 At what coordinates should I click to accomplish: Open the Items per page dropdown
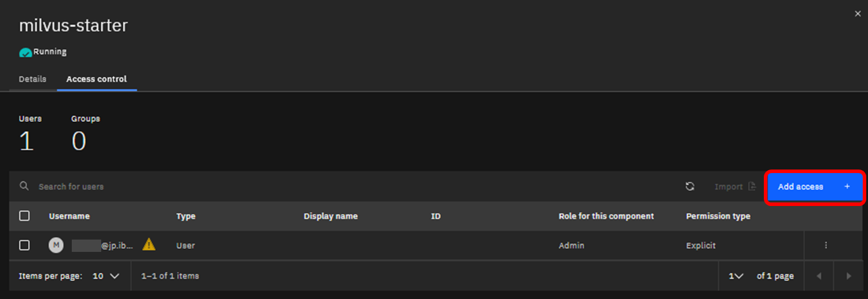pos(106,276)
